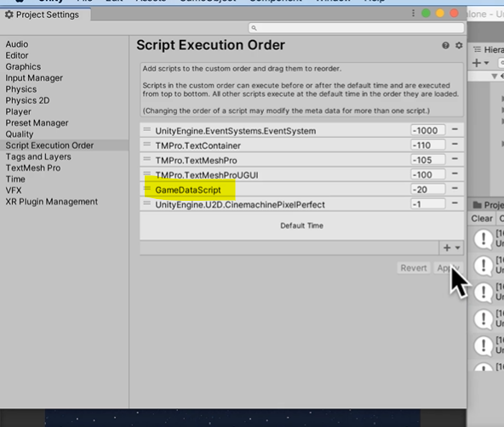Clear the console with the Clear button

pyautogui.click(x=482, y=219)
